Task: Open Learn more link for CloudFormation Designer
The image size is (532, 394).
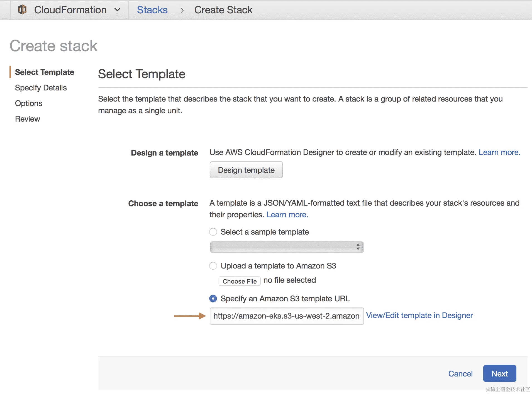Action: tap(499, 152)
